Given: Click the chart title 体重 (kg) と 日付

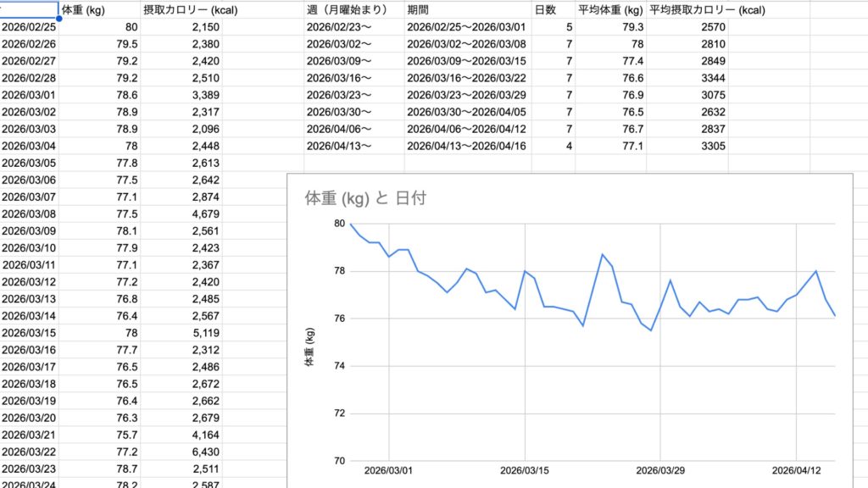Looking at the screenshot, I should click(x=365, y=198).
